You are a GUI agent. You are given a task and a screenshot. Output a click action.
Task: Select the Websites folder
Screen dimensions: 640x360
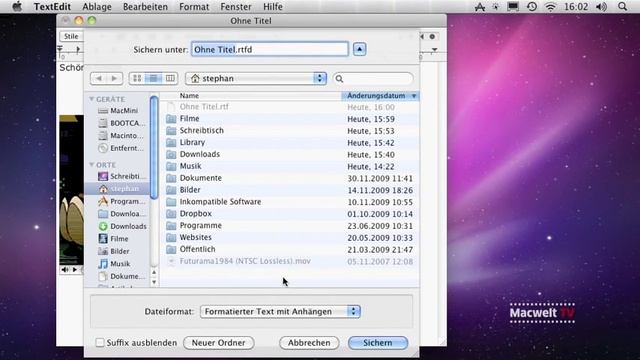(x=289, y=237)
